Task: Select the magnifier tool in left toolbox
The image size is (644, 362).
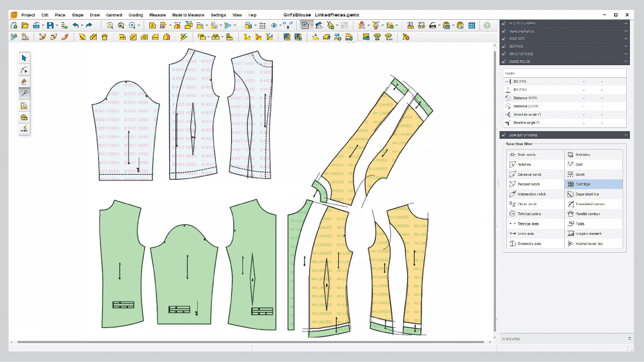Action: [24, 93]
